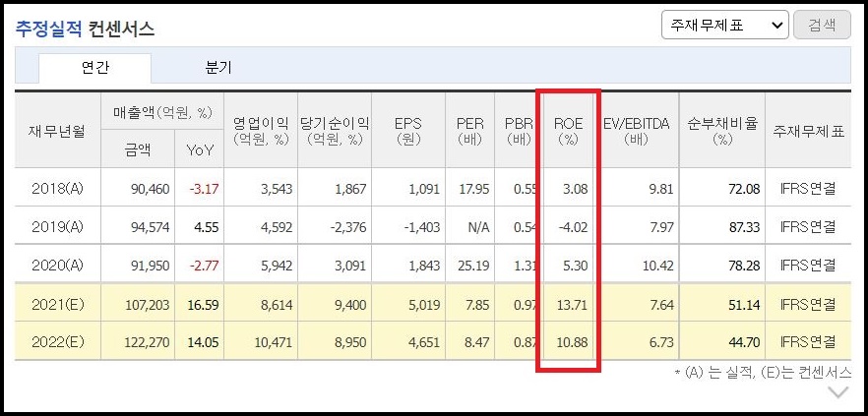The height and width of the screenshot is (416, 868).
Task: Click EPS value 1,091
Action: tap(424, 189)
